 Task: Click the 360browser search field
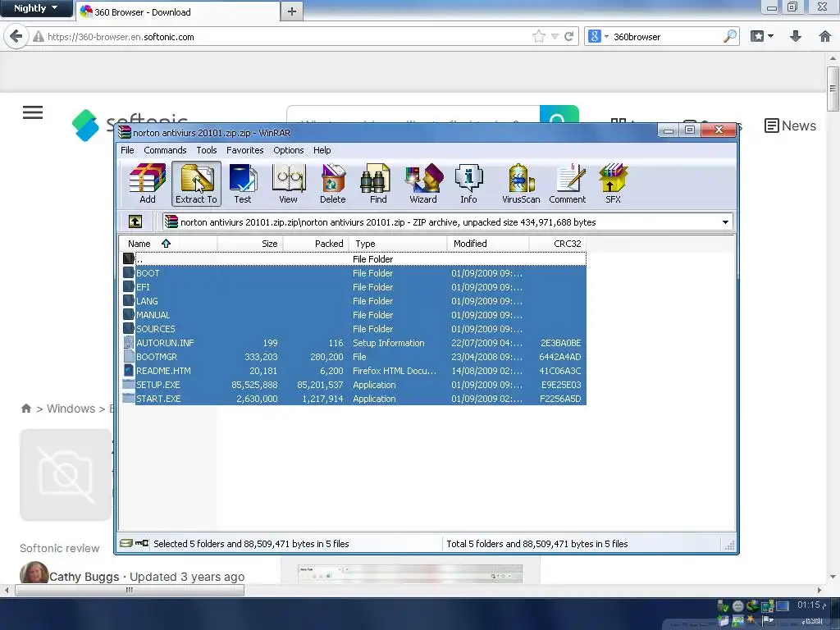pos(666,36)
